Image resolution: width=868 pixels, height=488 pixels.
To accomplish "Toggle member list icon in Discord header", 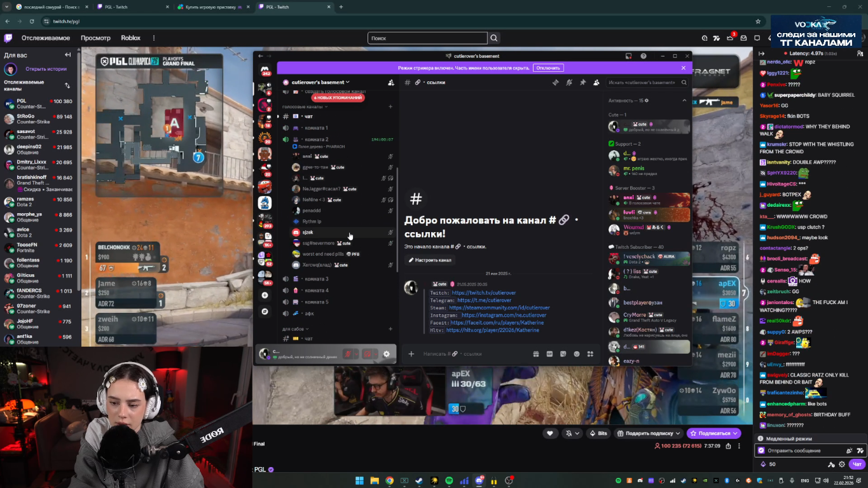I will 596,82.
